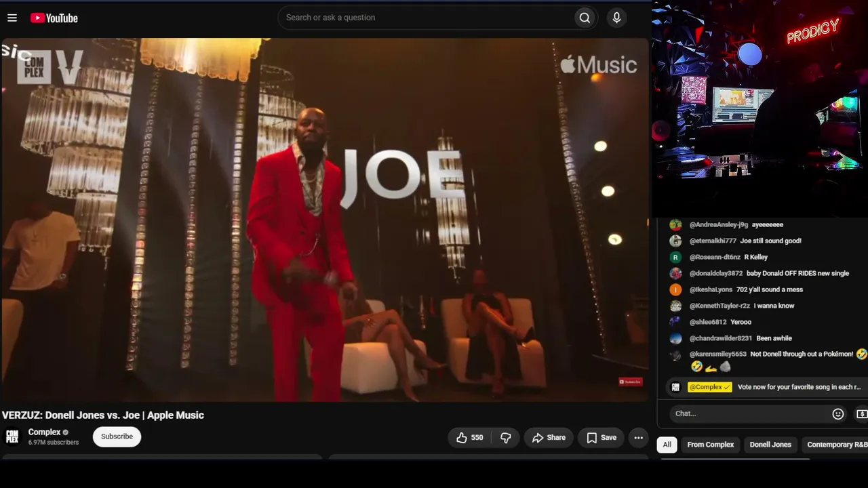
Task: Start voice search with microphone icon
Action: [616, 18]
